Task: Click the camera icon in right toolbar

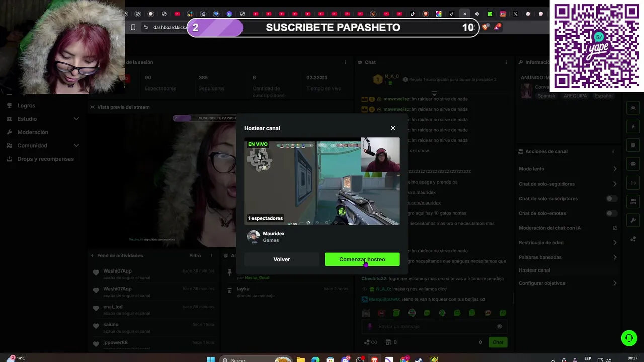Action: point(633,202)
